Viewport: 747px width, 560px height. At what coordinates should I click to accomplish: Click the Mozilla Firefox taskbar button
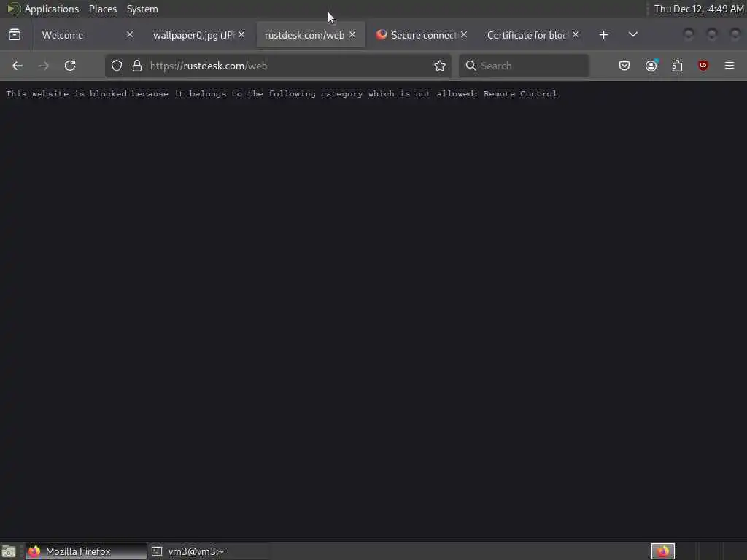point(86,551)
